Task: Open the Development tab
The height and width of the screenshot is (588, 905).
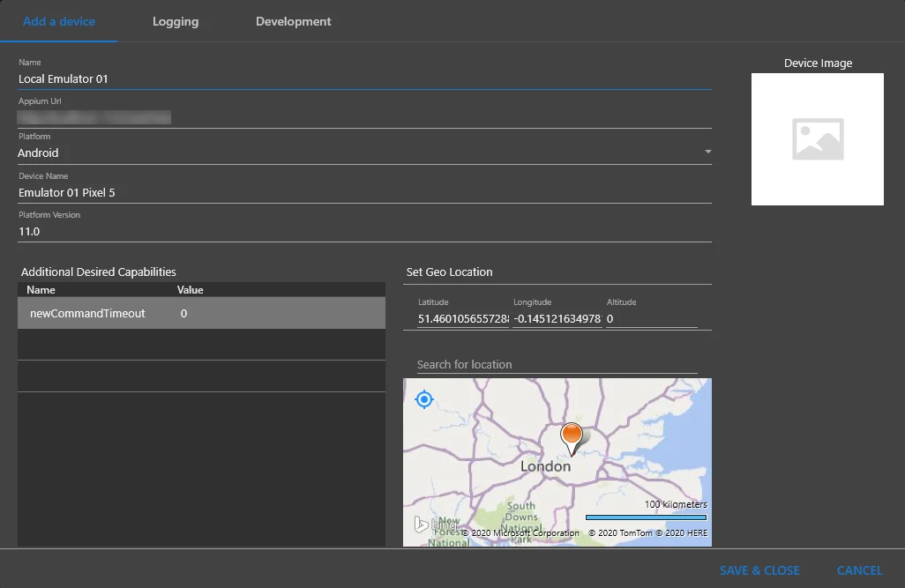Action: click(x=293, y=21)
